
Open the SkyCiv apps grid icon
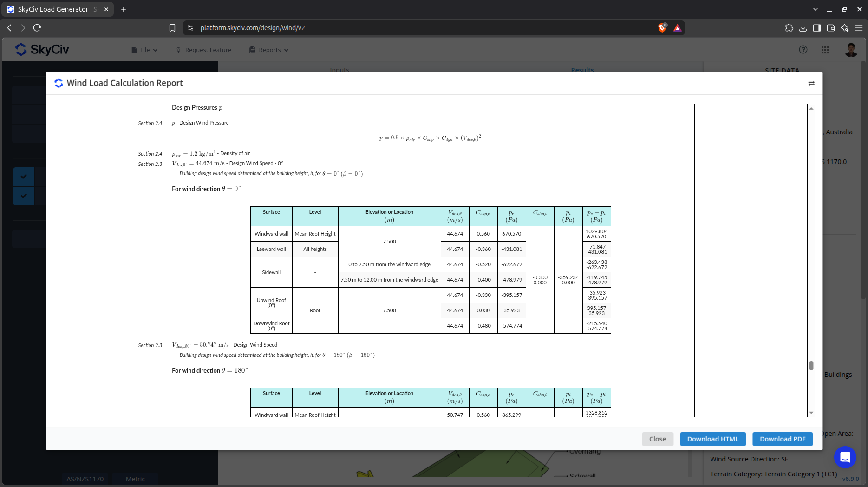(825, 50)
